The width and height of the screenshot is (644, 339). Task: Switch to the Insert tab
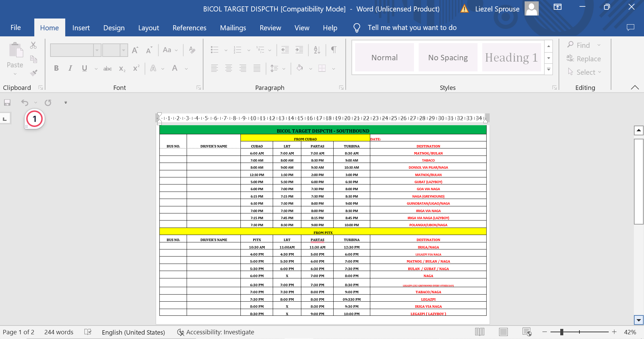point(81,28)
